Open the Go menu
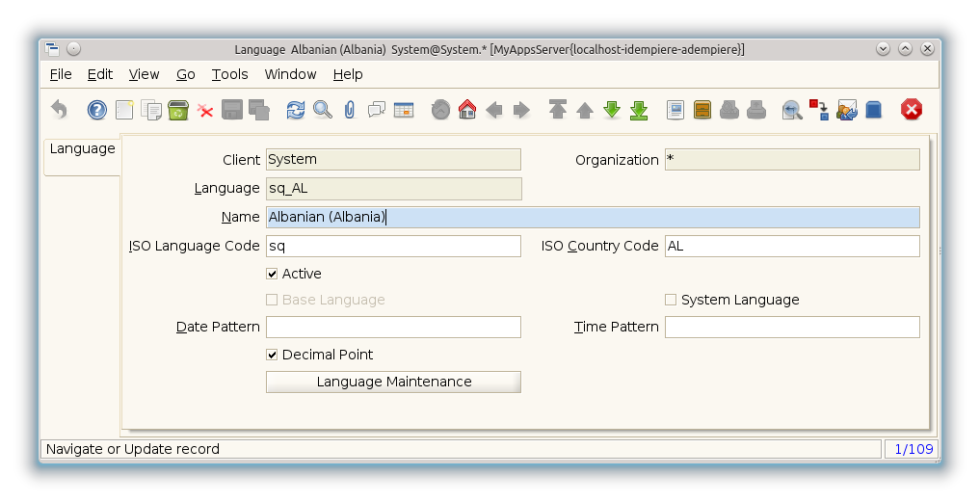The image size is (980, 502). 186,74
